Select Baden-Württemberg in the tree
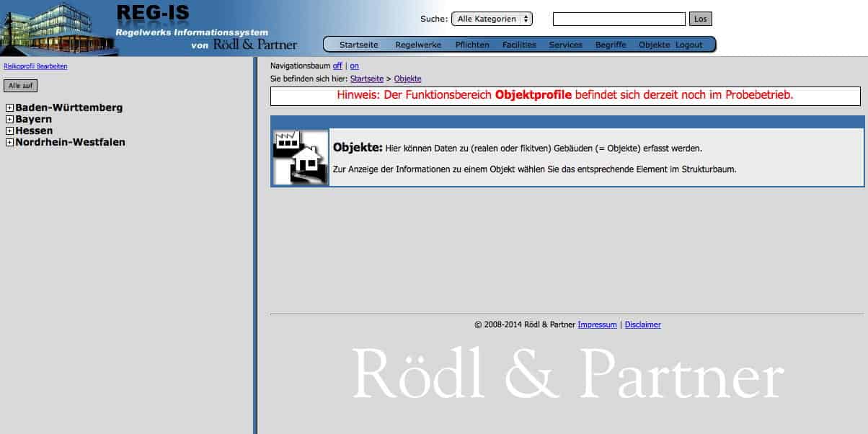This screenshot has width=868, height=434. [x=69, y=107]
